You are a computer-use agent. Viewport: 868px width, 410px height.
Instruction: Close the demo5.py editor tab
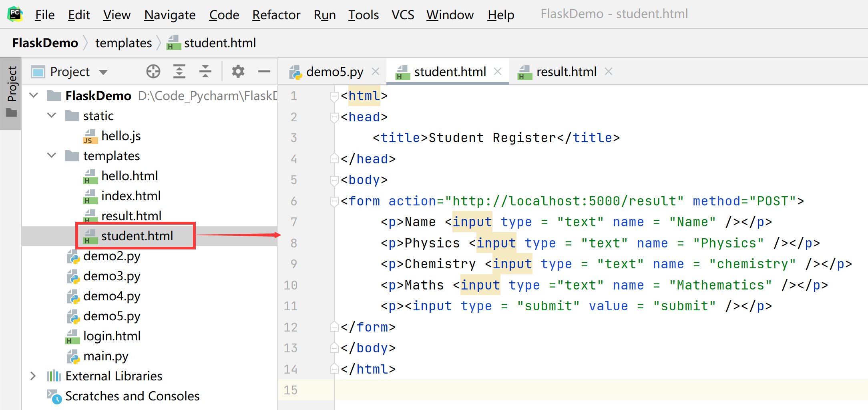tap(376, 72)
